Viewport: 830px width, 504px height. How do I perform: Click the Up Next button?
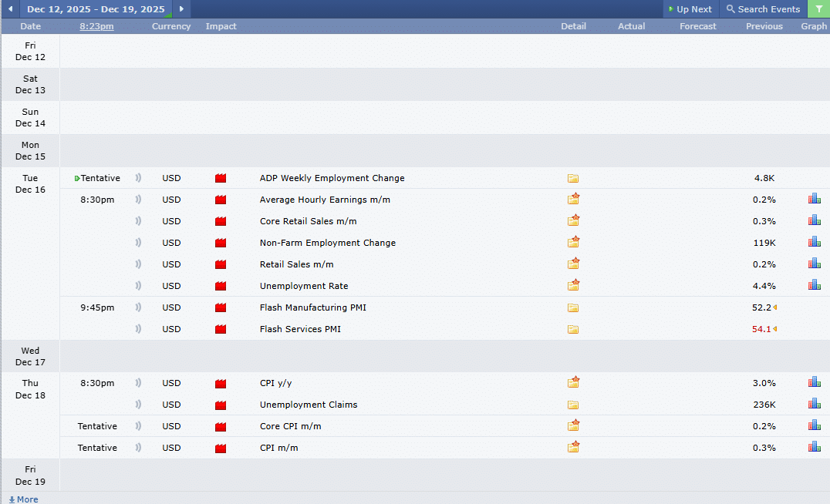[690, 9]
